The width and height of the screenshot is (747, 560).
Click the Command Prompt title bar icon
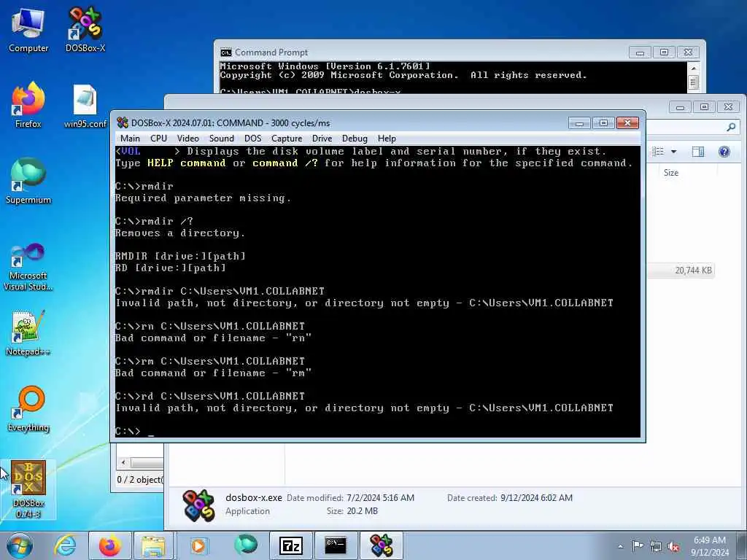(x=226, y=52)
